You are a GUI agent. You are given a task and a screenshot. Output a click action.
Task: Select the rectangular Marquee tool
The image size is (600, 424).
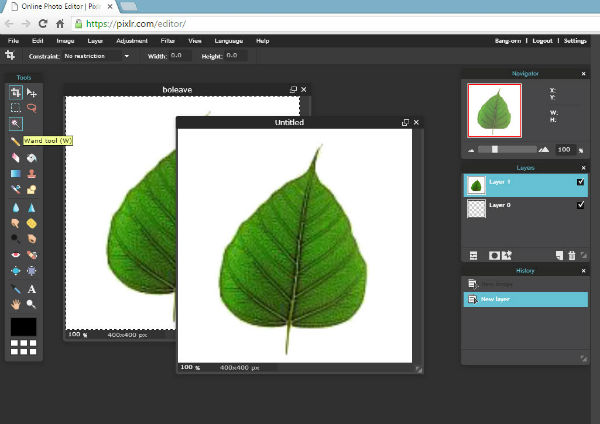(16, 108)
